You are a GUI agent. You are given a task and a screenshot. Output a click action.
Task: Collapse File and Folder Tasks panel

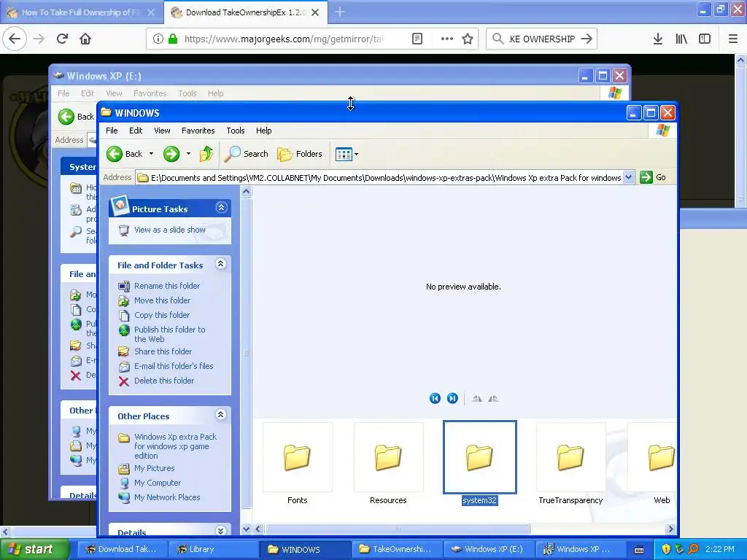tap(221, 264)
